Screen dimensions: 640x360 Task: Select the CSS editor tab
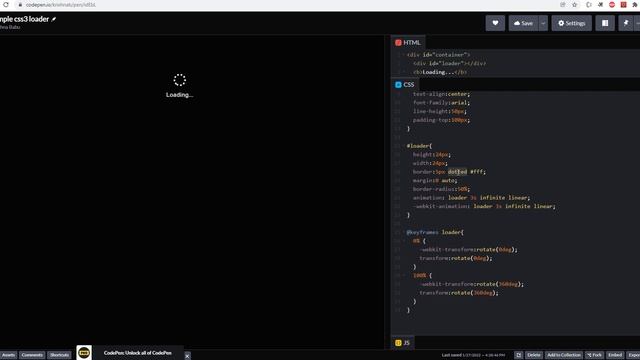tap(404, 84)
